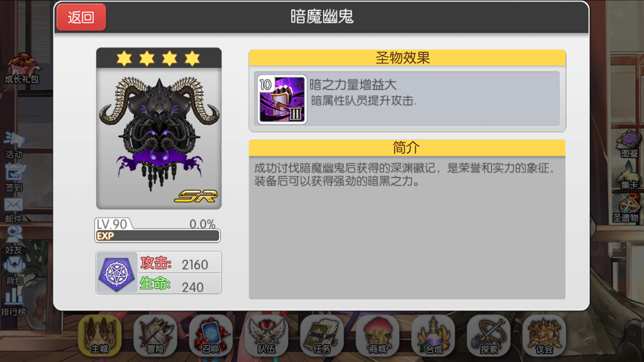Go to the 队伍 team tab
The width and height of the screenshot is (644, 362).
point(267,335)
